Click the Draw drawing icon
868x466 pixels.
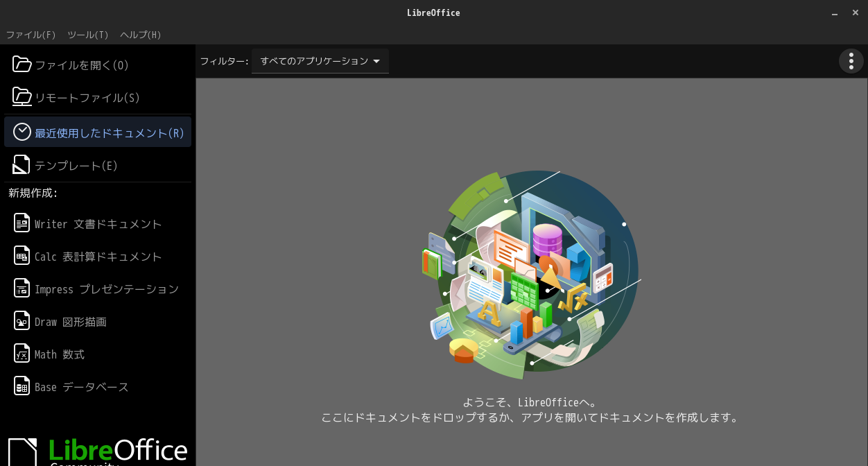(x=22, y=321)
